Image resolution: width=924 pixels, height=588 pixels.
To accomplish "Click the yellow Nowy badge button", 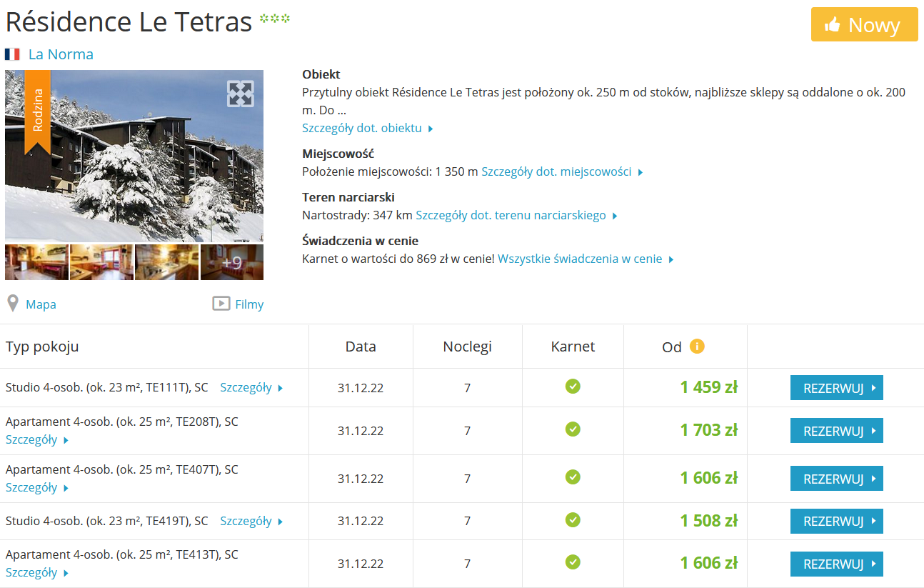I will click(x=864, y=24).
